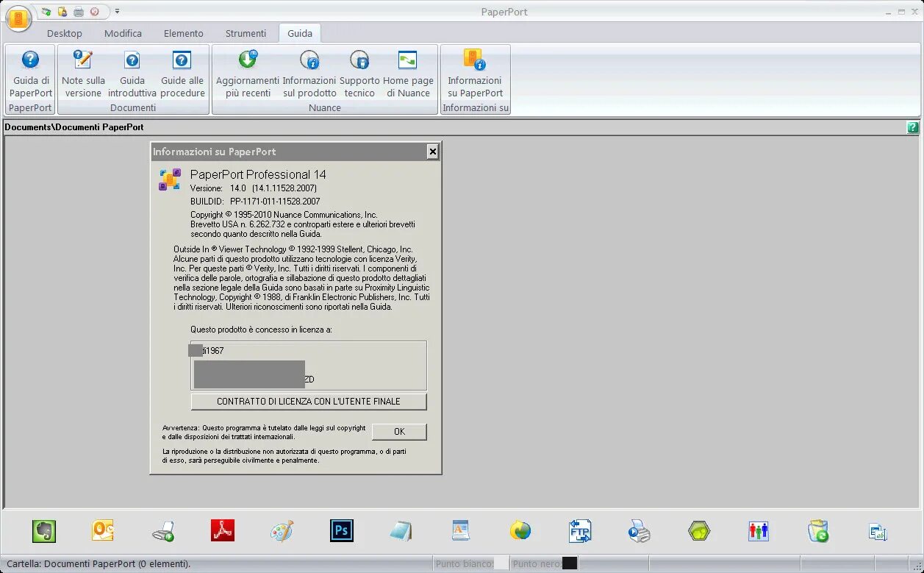
Task: Click Informazioni su PaperPort ribbon button
Action: 475,74
